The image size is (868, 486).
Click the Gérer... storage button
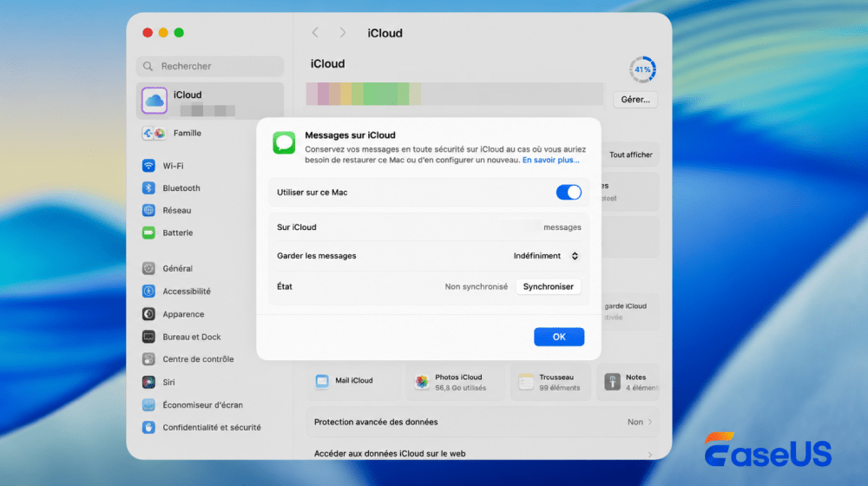tap(635, 100)
